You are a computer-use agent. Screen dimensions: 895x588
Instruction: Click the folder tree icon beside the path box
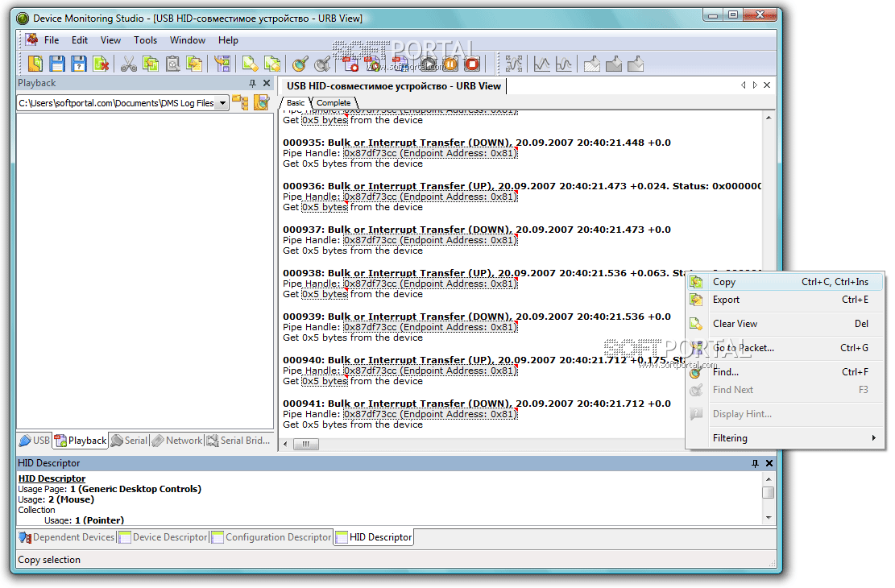(240, 103)
